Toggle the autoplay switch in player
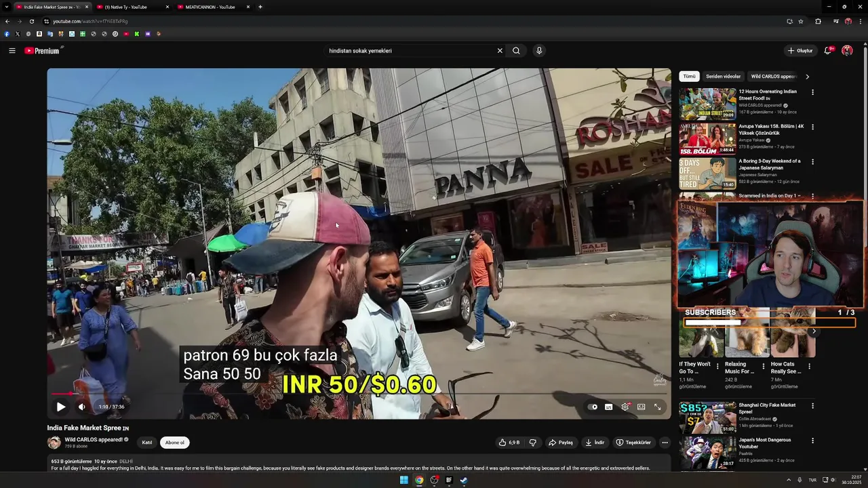Viewport: 868px width, 488px height. tap(593, 407)
